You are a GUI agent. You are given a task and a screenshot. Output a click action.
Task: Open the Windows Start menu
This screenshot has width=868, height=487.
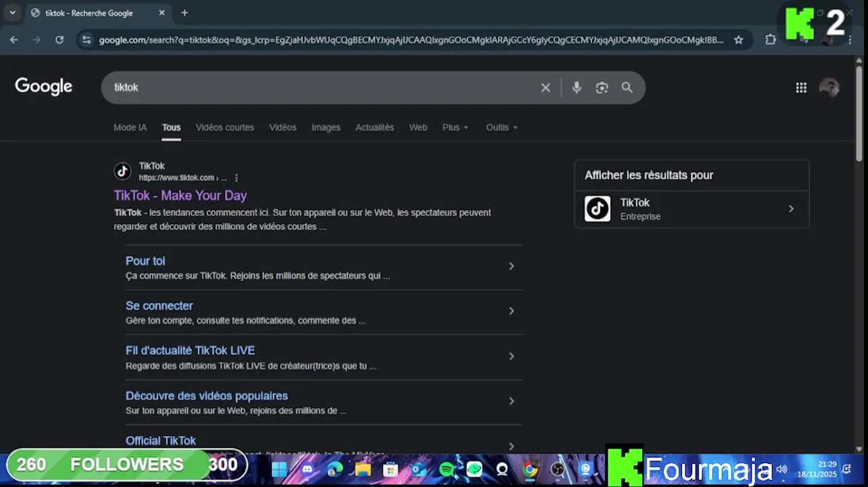(279, 469)
